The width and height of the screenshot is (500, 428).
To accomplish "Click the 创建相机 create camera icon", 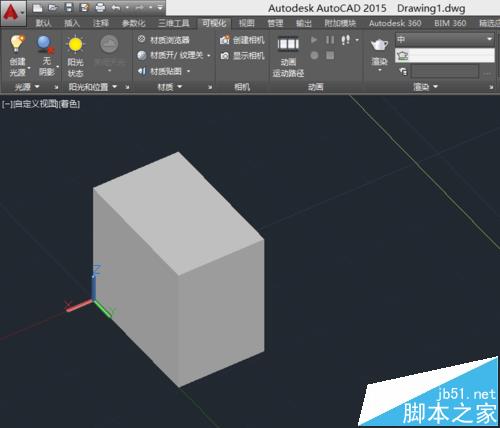I will 225,40.
